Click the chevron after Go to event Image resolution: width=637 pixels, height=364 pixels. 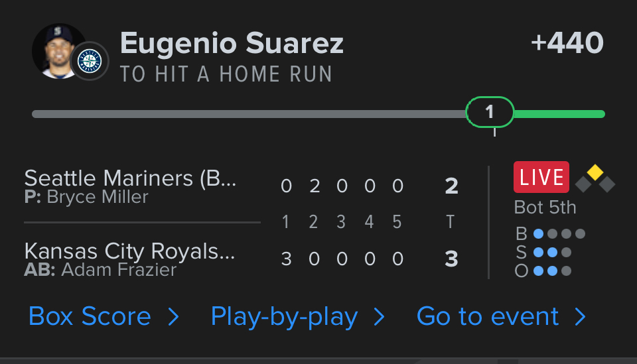tap(581, 317)
